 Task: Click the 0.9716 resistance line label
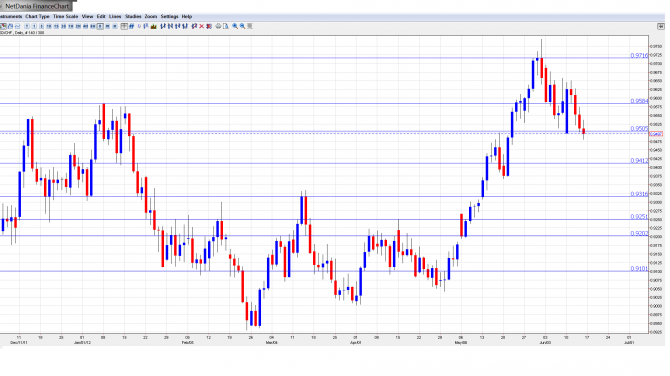click(x=639, y=56)
